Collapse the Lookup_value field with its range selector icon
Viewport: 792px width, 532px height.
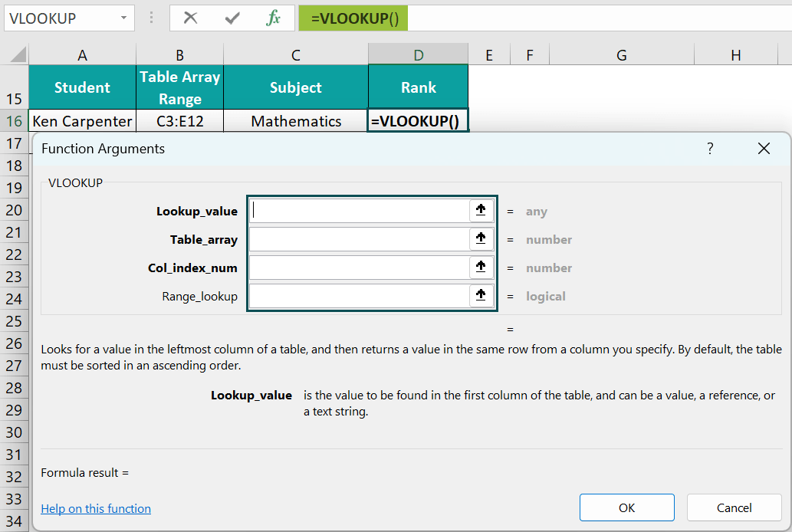pyautogui.click(x=481, y=210)
